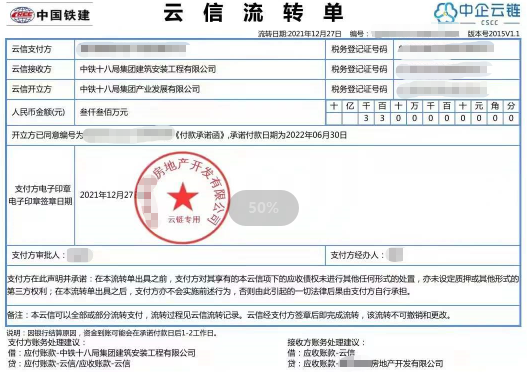Click the 人民币金额(元) label
Image resolution: width=527 pixels, height=372 pixels.
coord(38,112)
